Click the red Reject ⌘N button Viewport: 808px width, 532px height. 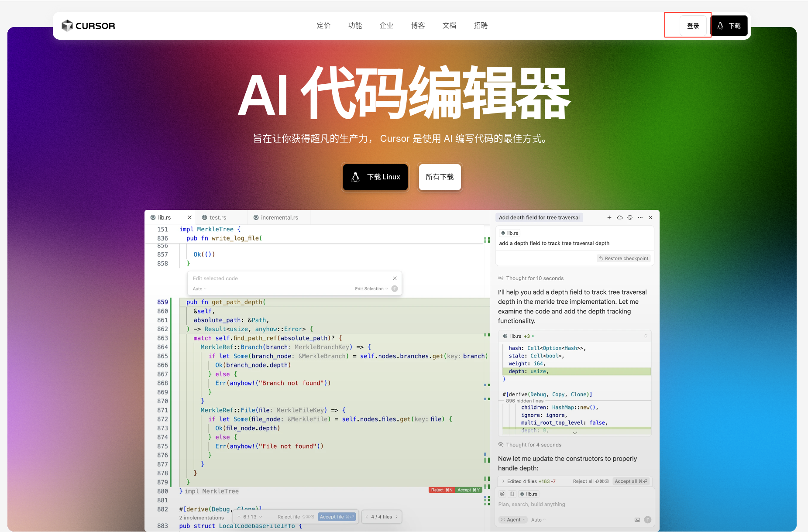(x=442, y=490)
